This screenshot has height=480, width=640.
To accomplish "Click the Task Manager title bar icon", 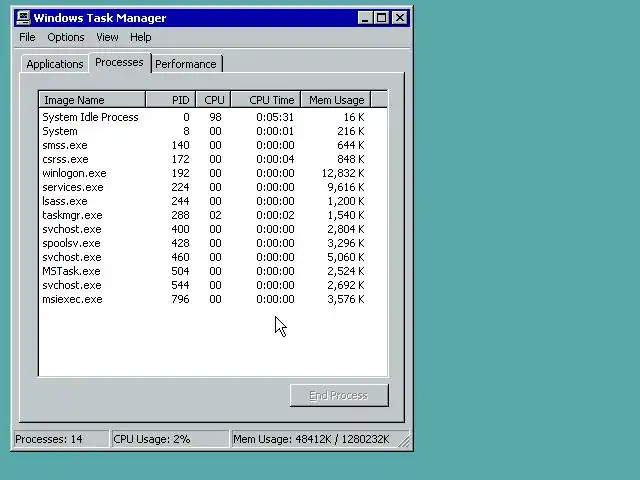I will click(x=23, y=18).
